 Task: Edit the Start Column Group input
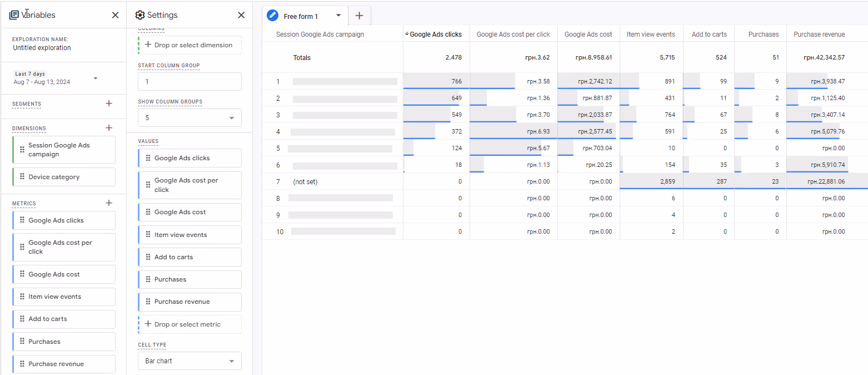point(189,81)
